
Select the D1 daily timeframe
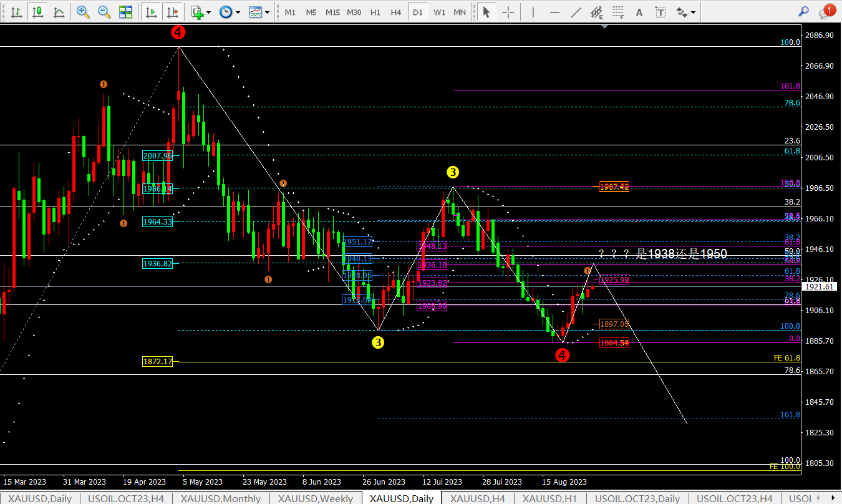pyautogui.click(x=417, y=12)
